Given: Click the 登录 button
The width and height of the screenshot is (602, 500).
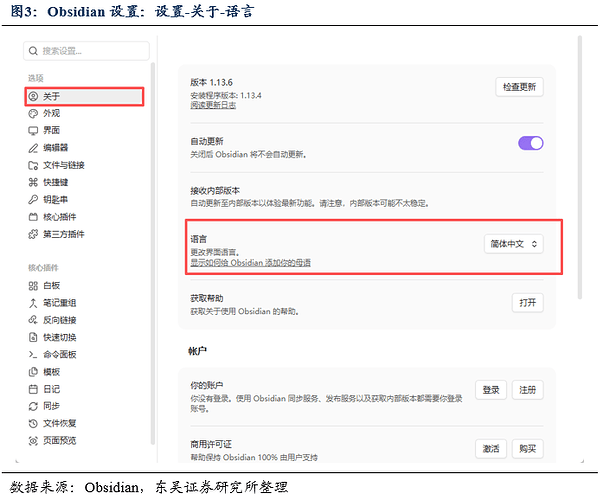Looking at the screenshot, I should 491,390.
